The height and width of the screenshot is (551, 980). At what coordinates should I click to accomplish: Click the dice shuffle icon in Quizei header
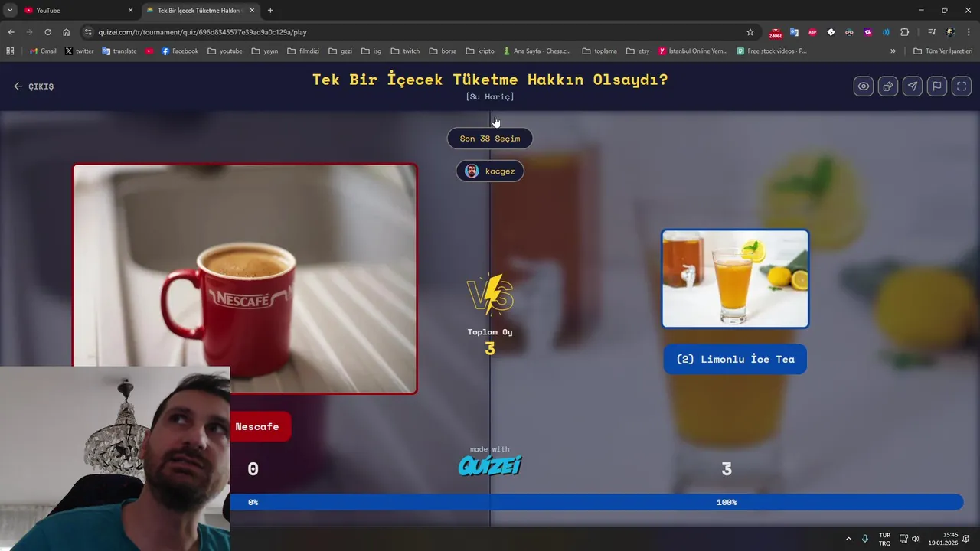pyautogui.click(x=888, y=86)
